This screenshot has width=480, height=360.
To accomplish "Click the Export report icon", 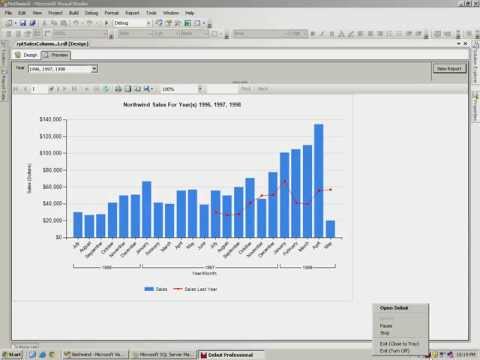I will coord(148,89).
